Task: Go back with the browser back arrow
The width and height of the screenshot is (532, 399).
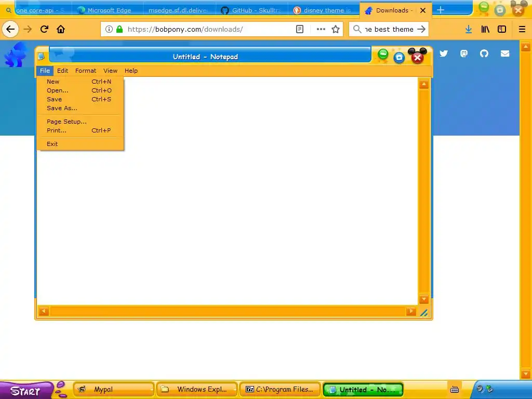Action: tap(10, 29)
